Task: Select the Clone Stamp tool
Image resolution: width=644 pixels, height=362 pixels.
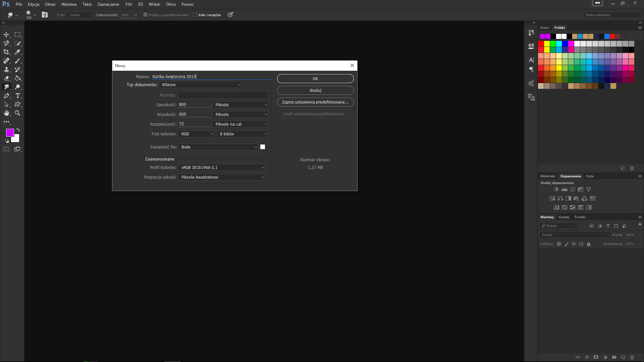Action: (x=6, y=69)
